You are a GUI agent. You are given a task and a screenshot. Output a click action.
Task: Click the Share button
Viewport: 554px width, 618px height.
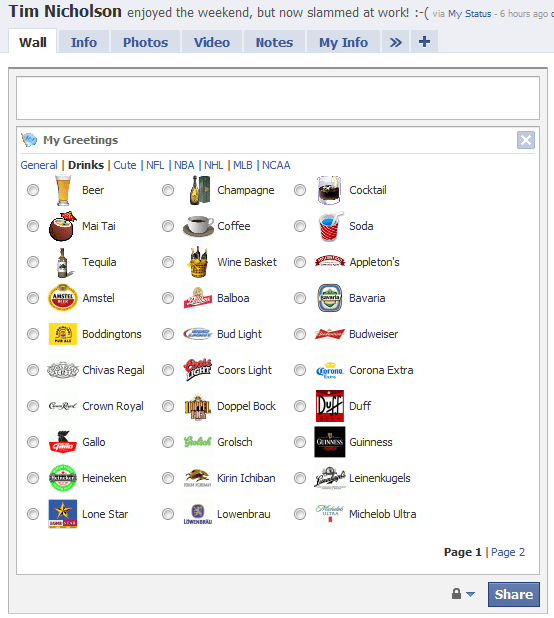tap(514, 594)
